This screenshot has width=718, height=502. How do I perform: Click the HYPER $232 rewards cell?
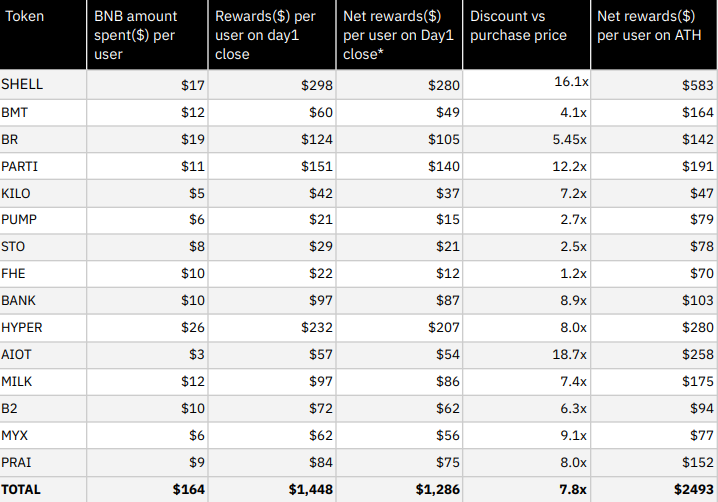click(272, 328)
